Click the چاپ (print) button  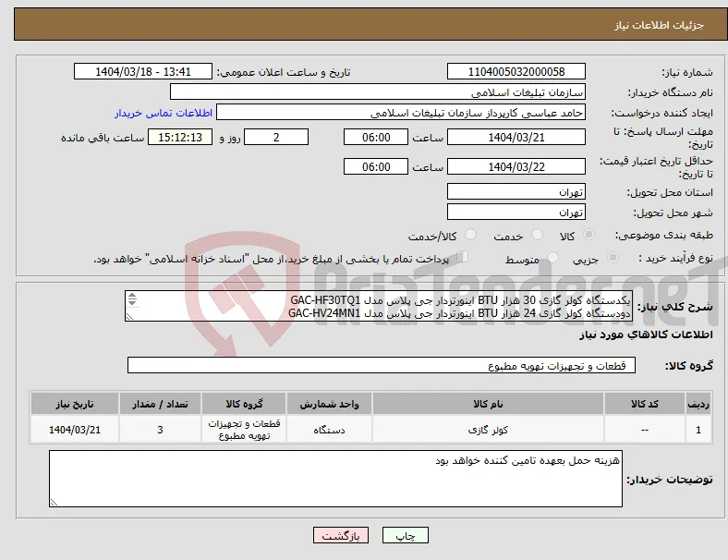[405, 535]
